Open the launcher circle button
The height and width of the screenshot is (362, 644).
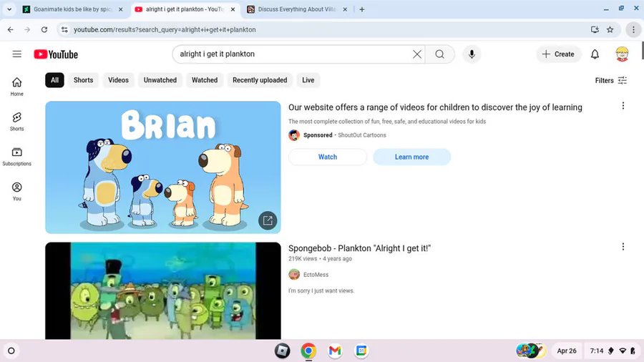11,351
